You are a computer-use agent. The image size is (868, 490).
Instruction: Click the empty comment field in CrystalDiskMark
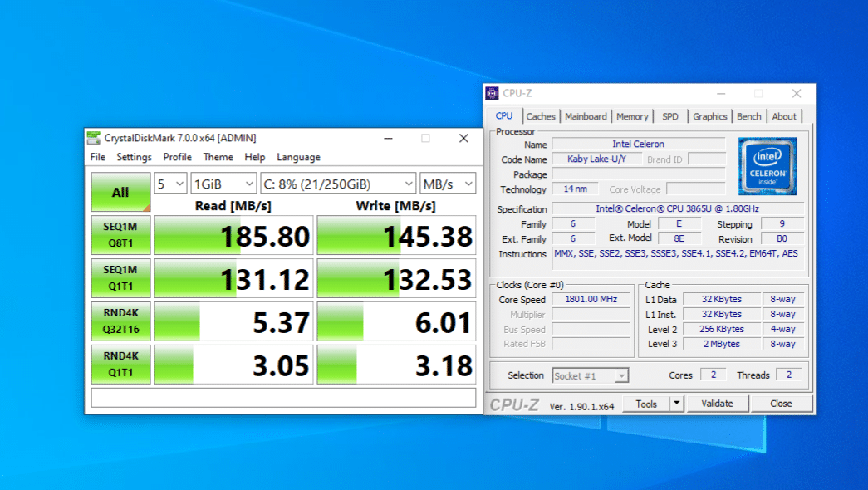point(283,398)
